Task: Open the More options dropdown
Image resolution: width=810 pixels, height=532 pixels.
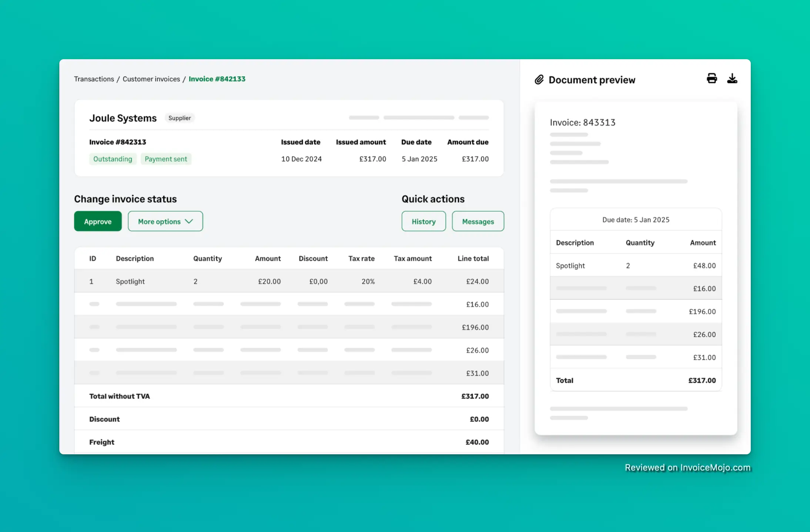Action: pyautogui.click(x=165, y=221)
